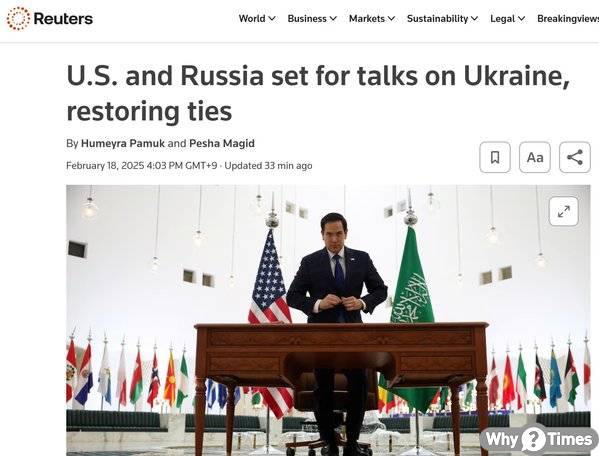Viewport: 599px width, 456px height.
Task: Expand the article photo to fullscreen
Action: [x=564, y=211]
